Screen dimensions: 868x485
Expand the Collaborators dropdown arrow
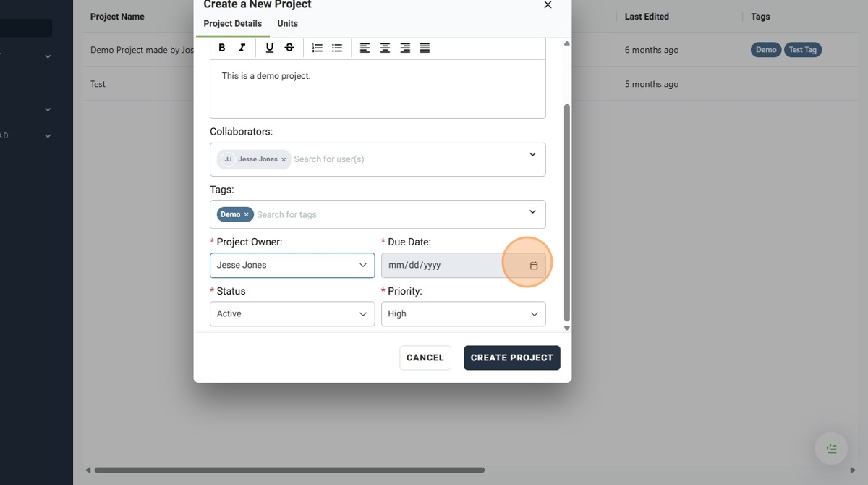pos(532,154)
